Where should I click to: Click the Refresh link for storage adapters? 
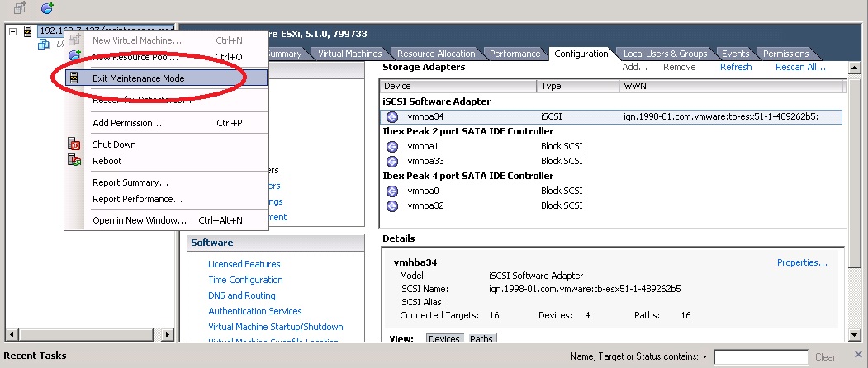(x=736, y=67)
